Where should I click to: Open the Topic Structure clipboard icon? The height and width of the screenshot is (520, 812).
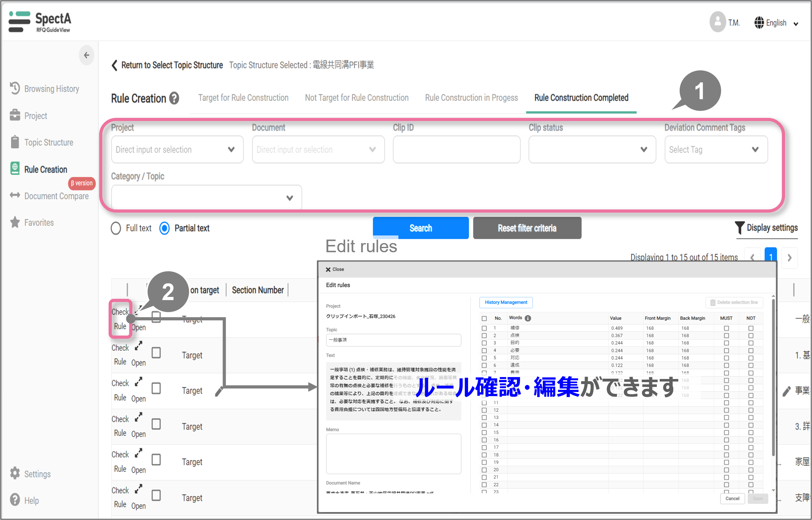[15, 142]
